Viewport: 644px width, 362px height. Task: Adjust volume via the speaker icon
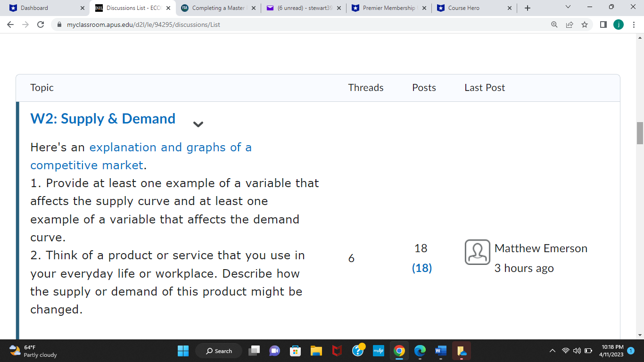point(576,351)
